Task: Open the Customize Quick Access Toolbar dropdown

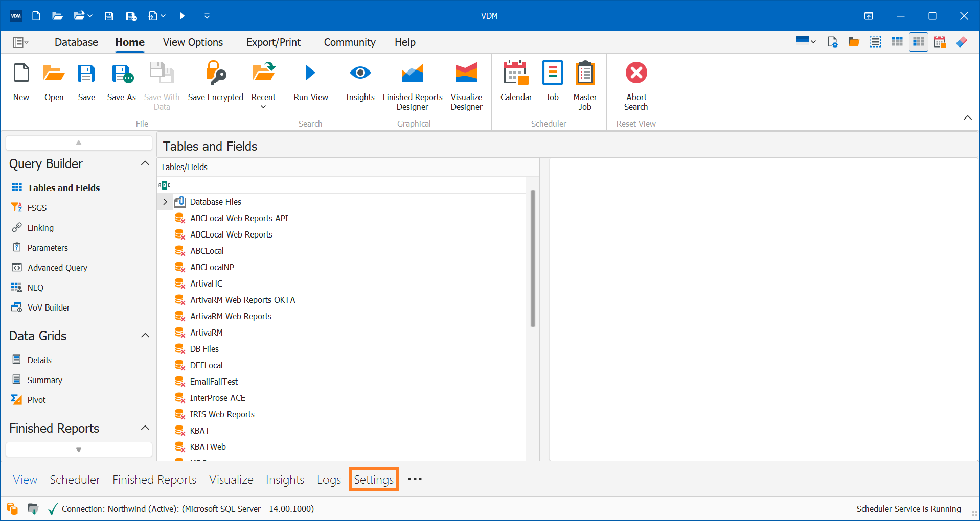Action: pyautogui.click(x=207, y=16)
